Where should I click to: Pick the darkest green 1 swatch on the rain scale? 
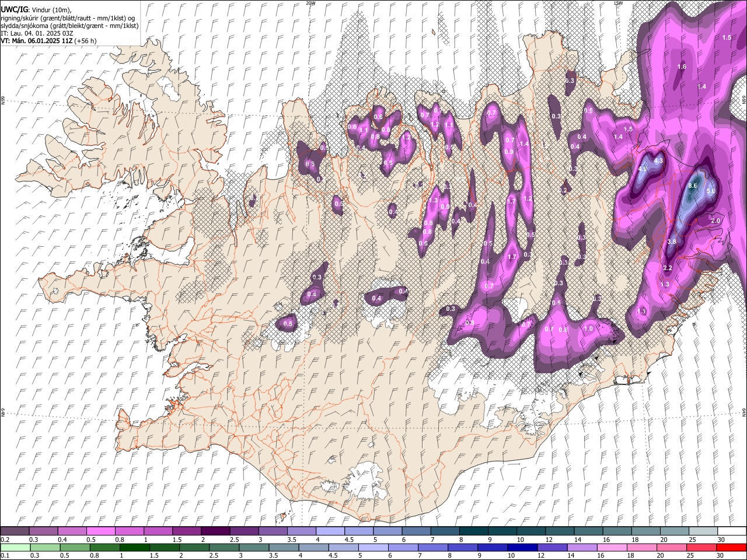point(134,547)
